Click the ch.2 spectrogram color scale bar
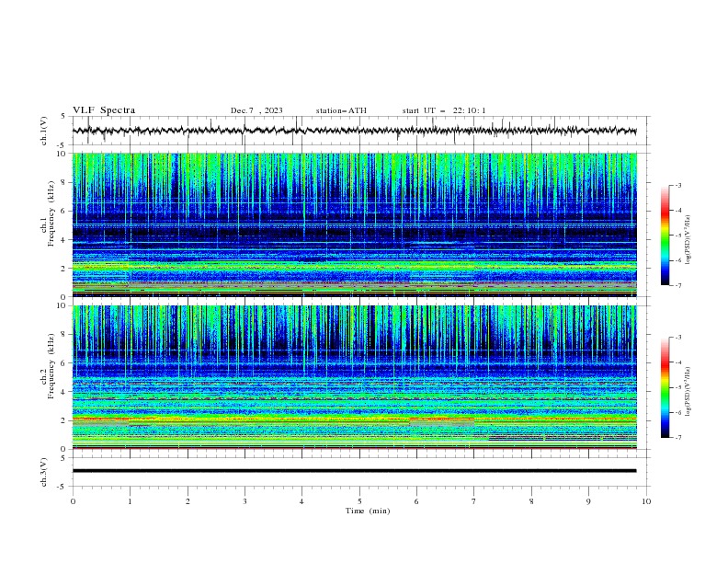This screenshot has width=728, height=563. (x=665, y=387)
